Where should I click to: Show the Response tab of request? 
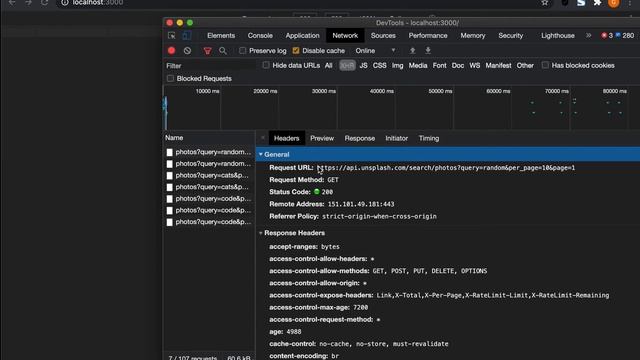point(360,138)
